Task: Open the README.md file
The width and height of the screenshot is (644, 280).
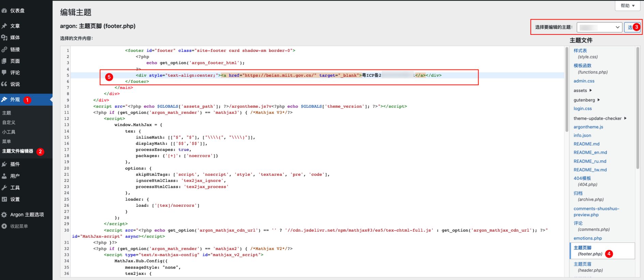Action: pyautogui.click(x=586, y=144)
